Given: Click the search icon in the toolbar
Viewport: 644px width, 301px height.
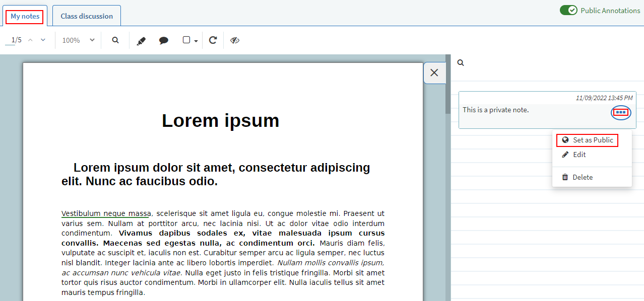Looking at the screenshot, I should [x=115, y=40].
